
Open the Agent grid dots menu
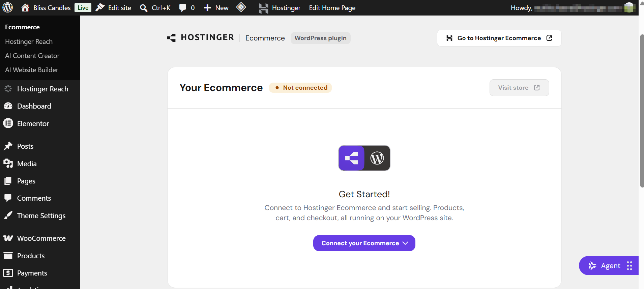[x=630, y=266]
